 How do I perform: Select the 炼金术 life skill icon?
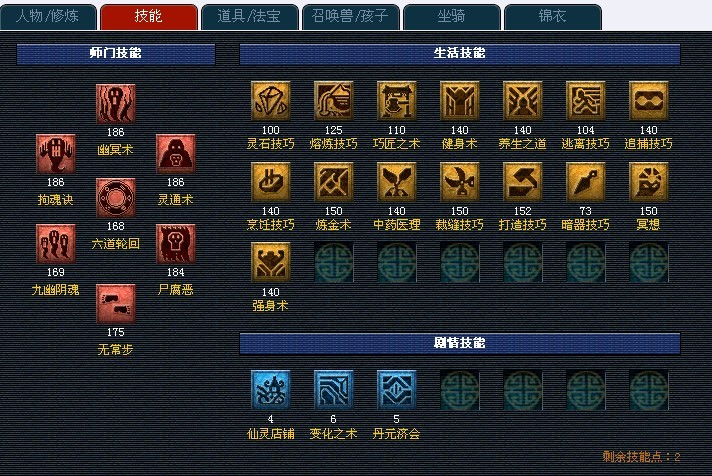tap(333, 182)
